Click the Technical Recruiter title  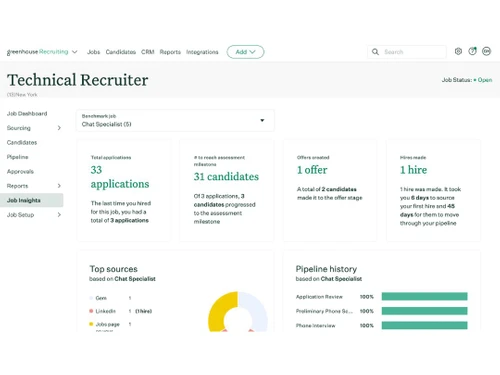[x=78, y=80]
